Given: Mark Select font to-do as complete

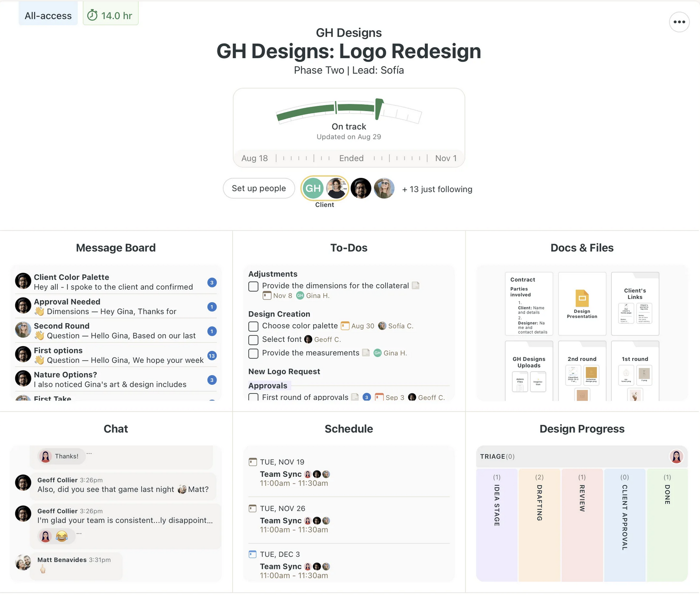Looking at the screenshot, I should click(254, 340).
